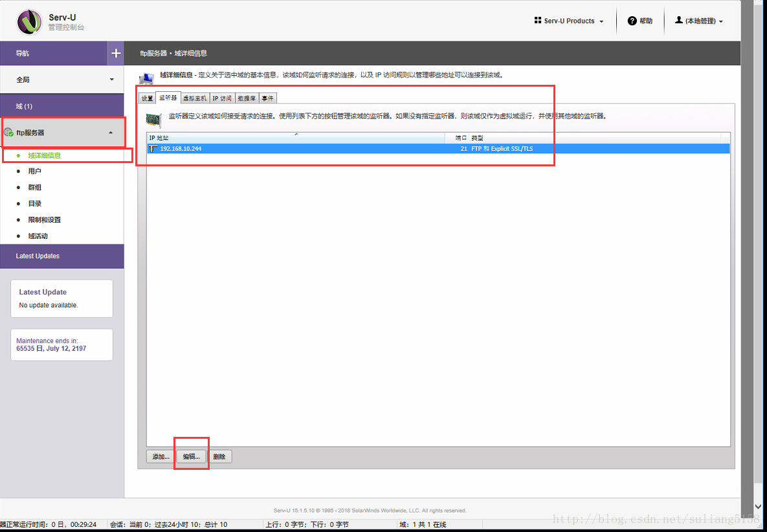The image size is (767, 532).
Task: Click the network card icon beside the listener description
Action: [x=154, y=120]
